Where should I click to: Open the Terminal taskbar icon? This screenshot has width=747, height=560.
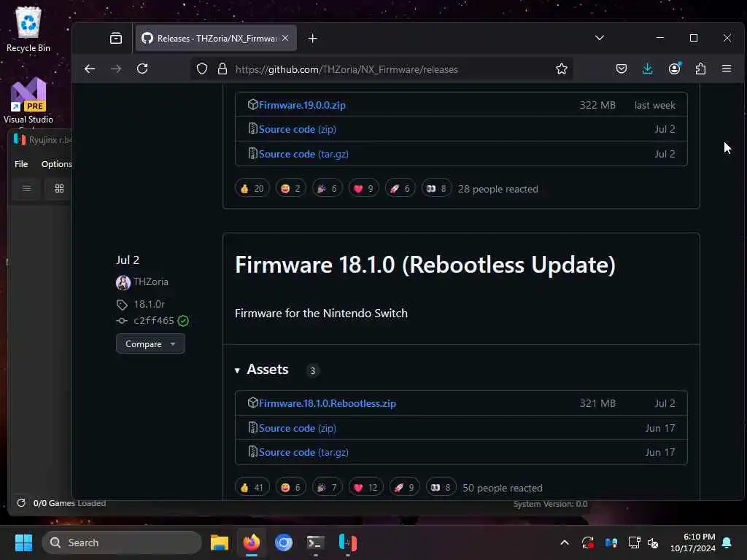click(315, 542)
